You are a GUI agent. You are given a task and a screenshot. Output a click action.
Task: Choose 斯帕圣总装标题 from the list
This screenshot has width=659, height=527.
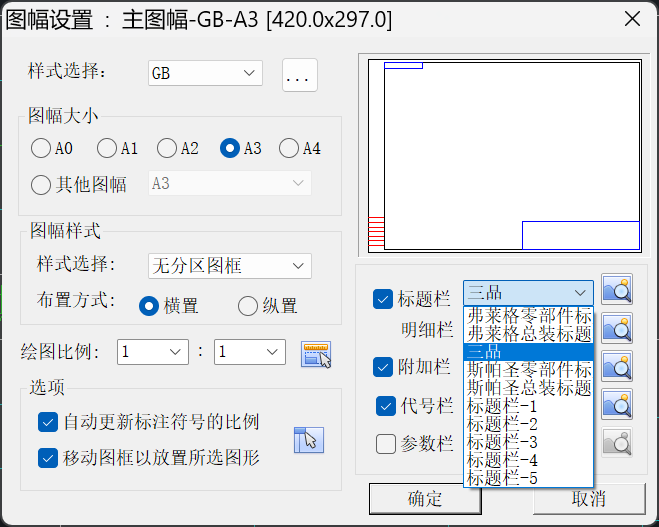click(529, 388)
